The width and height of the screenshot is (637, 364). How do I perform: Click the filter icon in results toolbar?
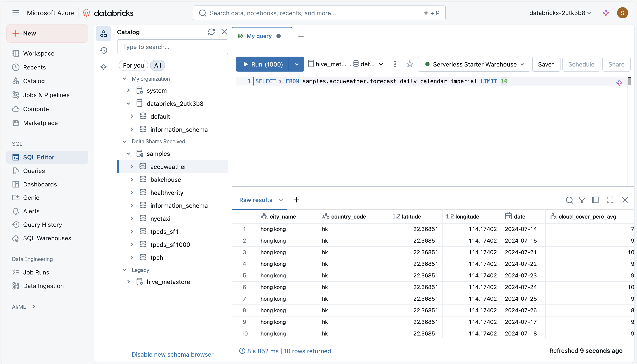point(582,200)
